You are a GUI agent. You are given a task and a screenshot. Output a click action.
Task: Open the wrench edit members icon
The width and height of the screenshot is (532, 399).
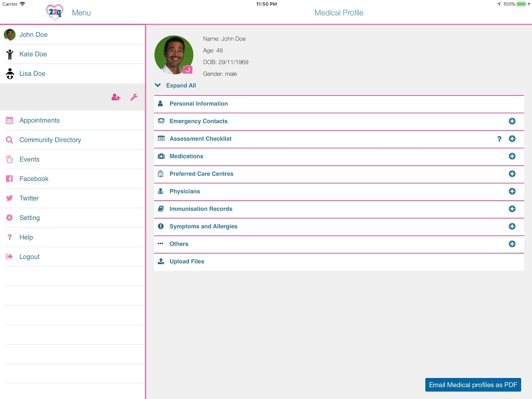(x=134, y=97)
